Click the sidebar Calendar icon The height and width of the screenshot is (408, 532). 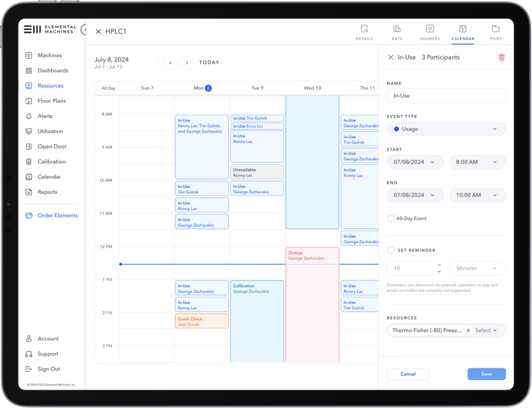[29, 177]
